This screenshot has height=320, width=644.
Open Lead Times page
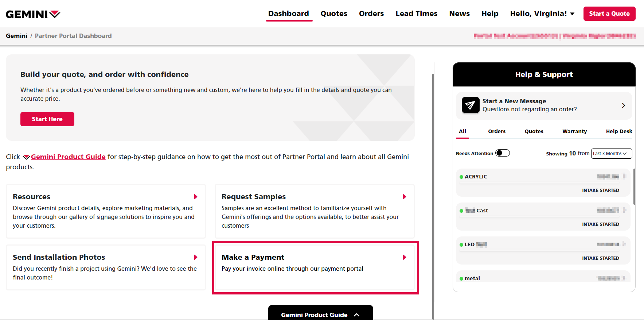pos(417,14)
